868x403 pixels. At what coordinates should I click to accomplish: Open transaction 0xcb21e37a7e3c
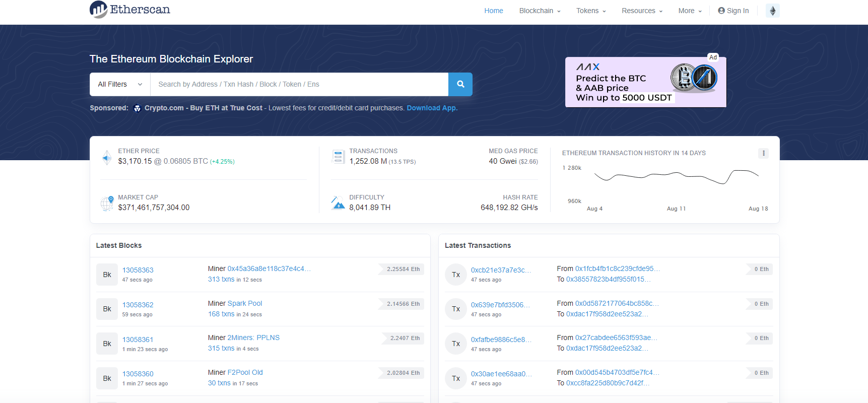point(501,270)
